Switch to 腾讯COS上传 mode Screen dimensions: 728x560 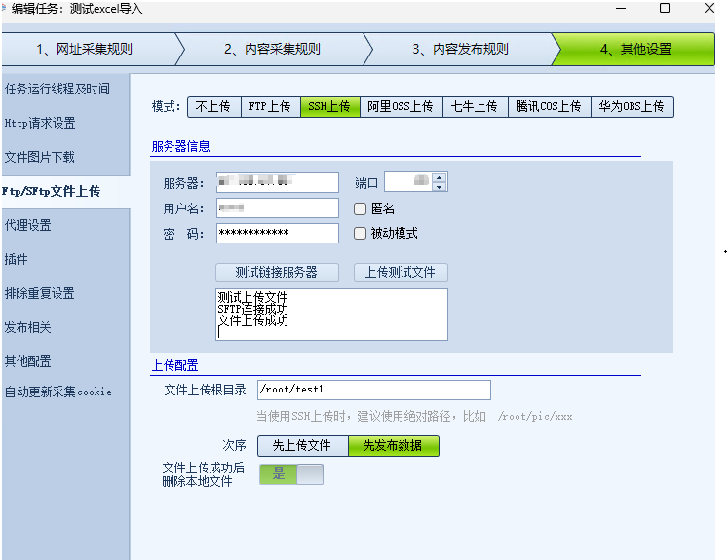tap(549, 107)
